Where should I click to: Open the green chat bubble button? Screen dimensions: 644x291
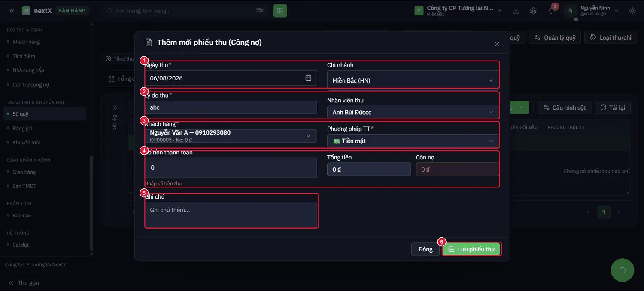click(622, 270)
